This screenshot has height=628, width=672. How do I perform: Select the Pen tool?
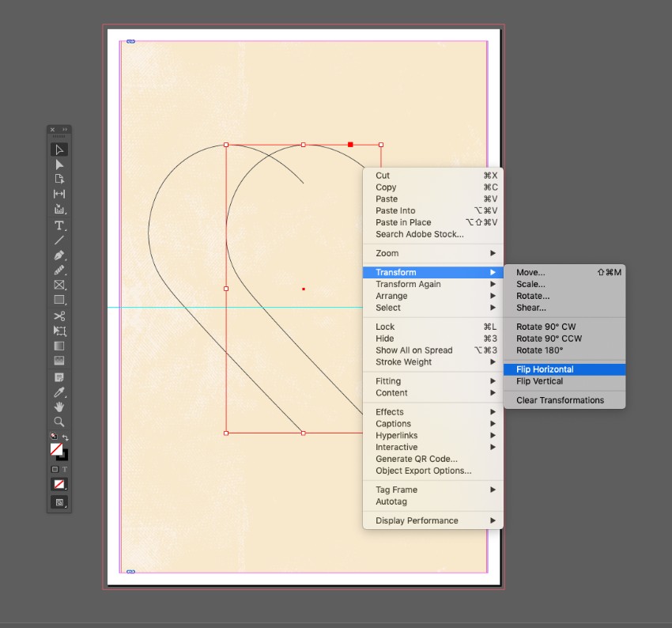tap(58, 255)
